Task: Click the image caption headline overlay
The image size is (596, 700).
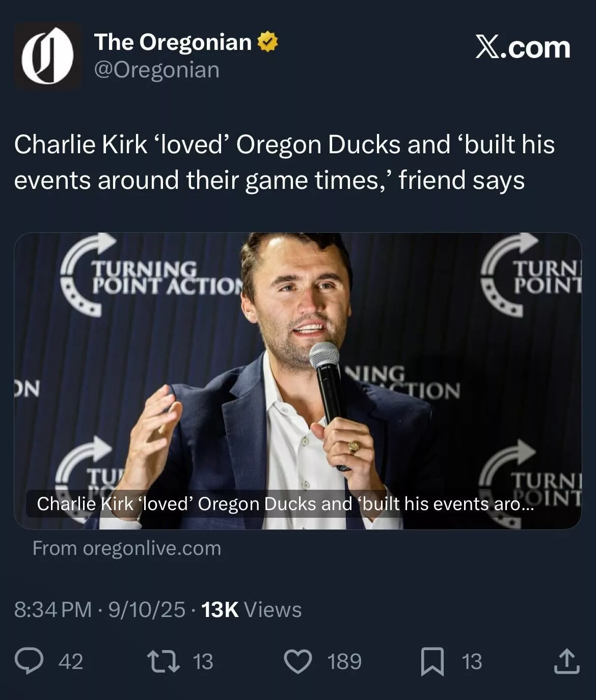Action: [x=285, y=503]
